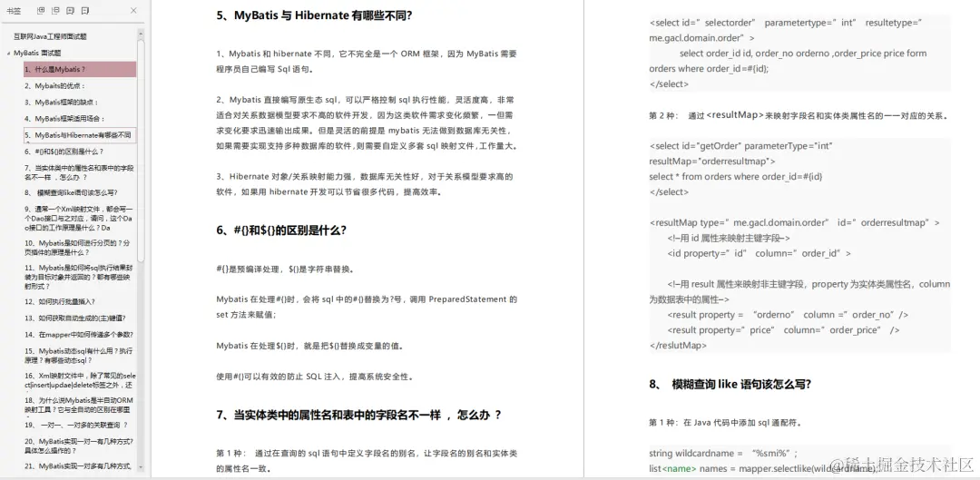980x480 pixels.
Task: Click the 书签 panel title
Action: (x=13, y=11)
